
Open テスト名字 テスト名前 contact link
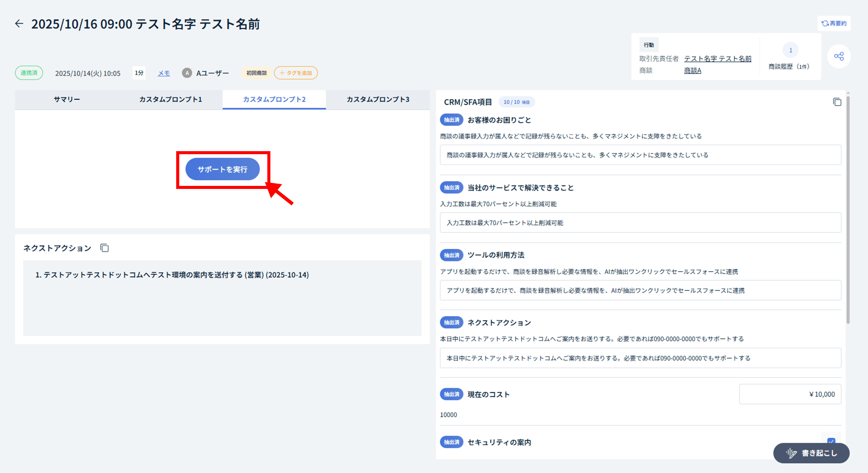coord(717,59)
